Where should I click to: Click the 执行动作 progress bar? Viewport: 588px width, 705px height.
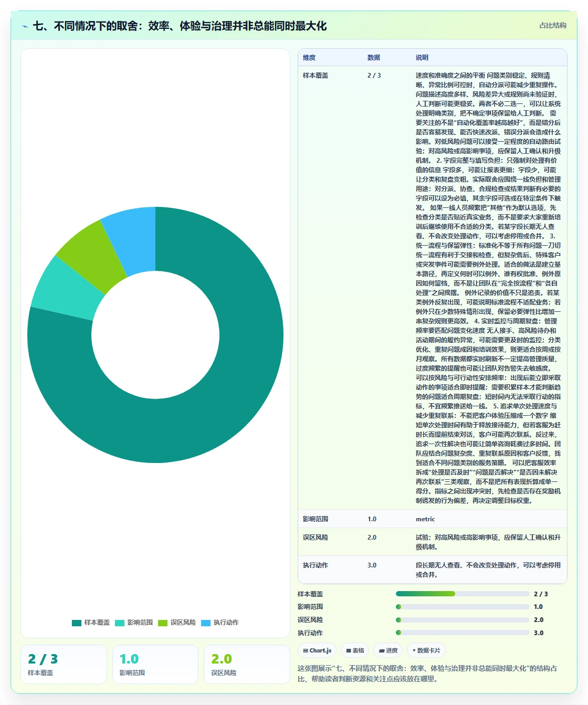coord(463,633)
